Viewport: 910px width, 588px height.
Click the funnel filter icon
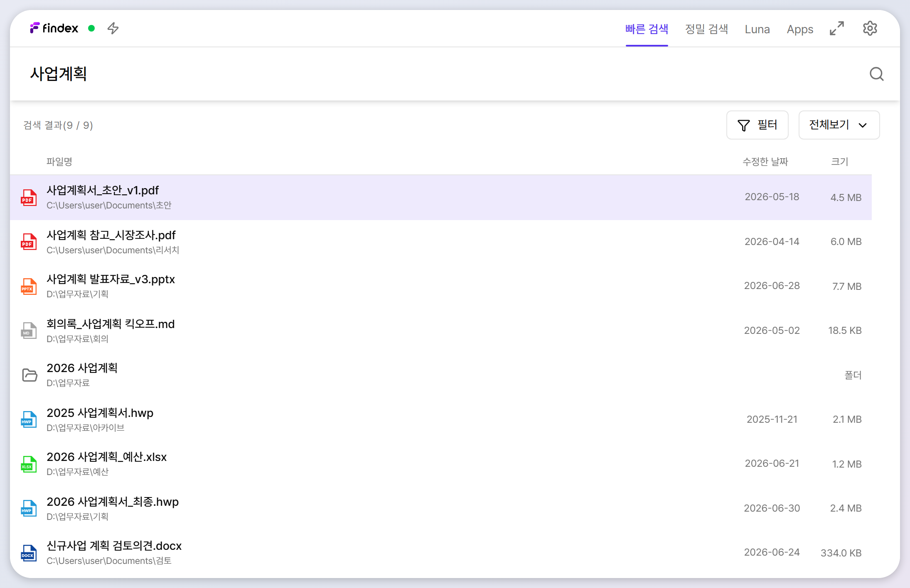pos(744,125)
